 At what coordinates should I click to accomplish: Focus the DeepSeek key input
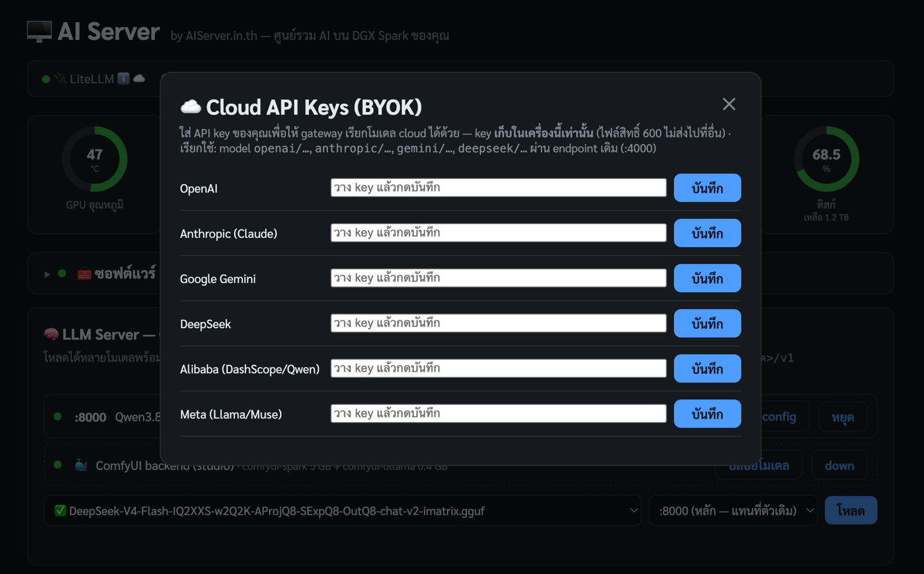498,323
